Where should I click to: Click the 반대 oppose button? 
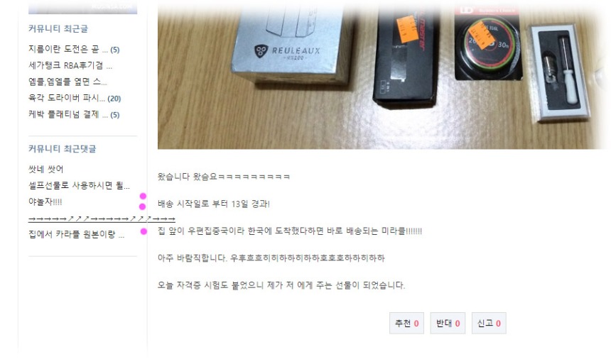pos(448,323)
